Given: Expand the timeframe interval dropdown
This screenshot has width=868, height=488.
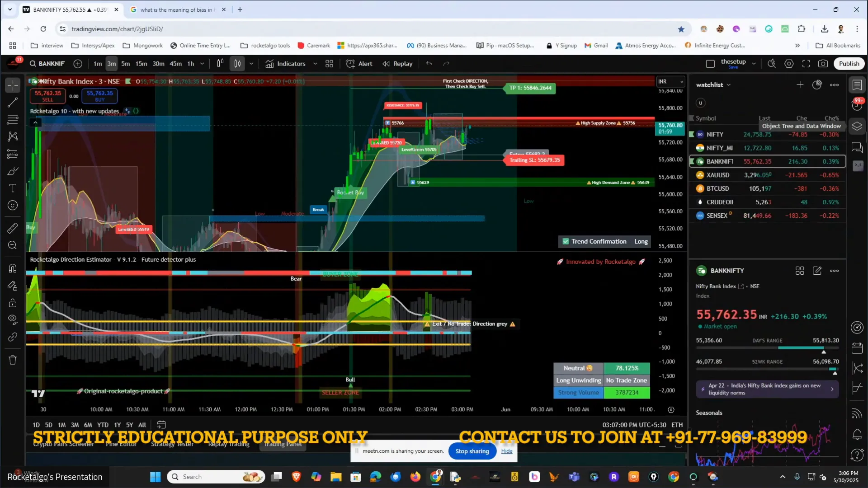Looking at the screenshot, I should 202,64.
